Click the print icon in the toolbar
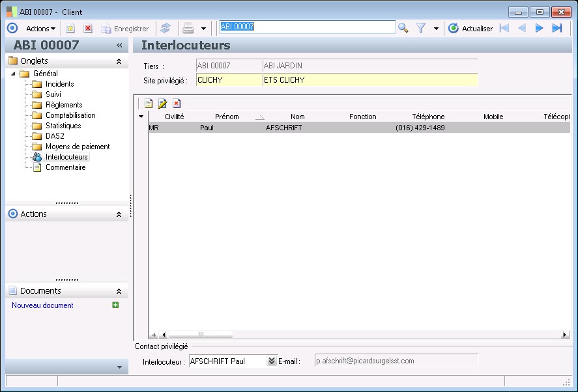Image resolution: width=578 pixels, height=392 pixels. click(188, 28)
